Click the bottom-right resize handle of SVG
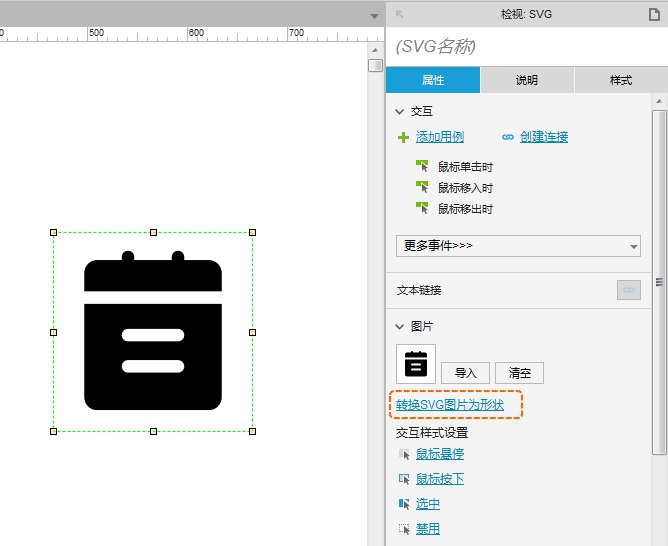This screenshot has width=668, height=546. point(253,431)
